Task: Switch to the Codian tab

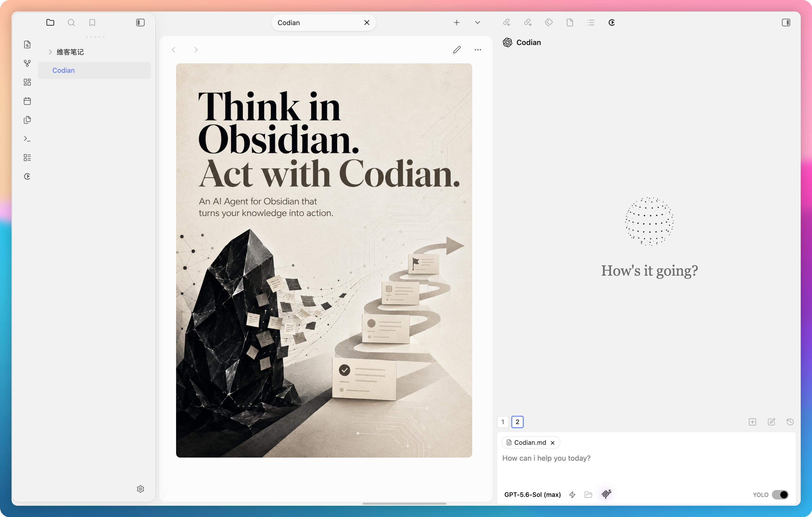Action: click(x=323, y=23)
